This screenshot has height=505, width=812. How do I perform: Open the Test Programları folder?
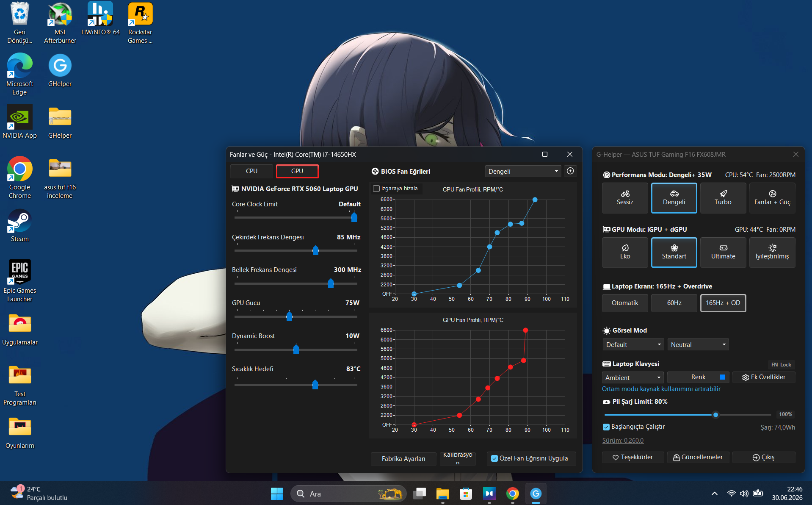(x=20, y=385)
